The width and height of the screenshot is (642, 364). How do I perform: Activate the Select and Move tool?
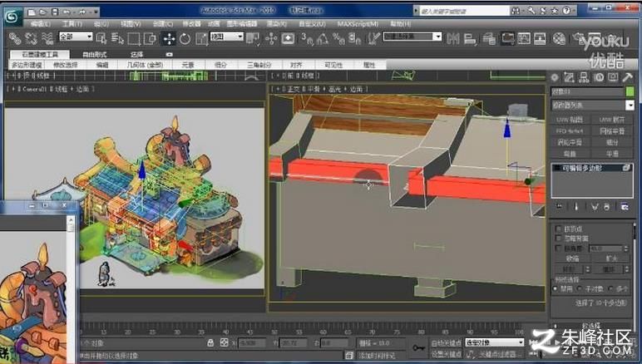(169, 39)
